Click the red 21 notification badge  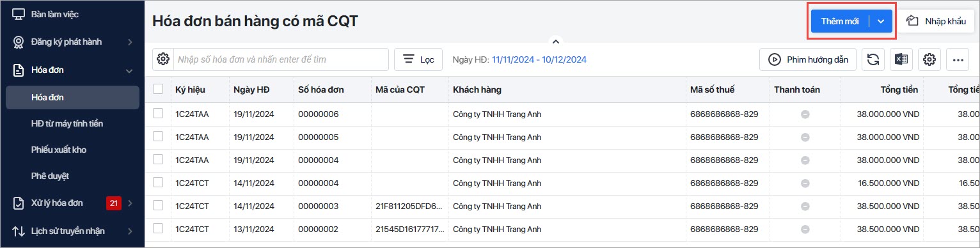point(114,203)
